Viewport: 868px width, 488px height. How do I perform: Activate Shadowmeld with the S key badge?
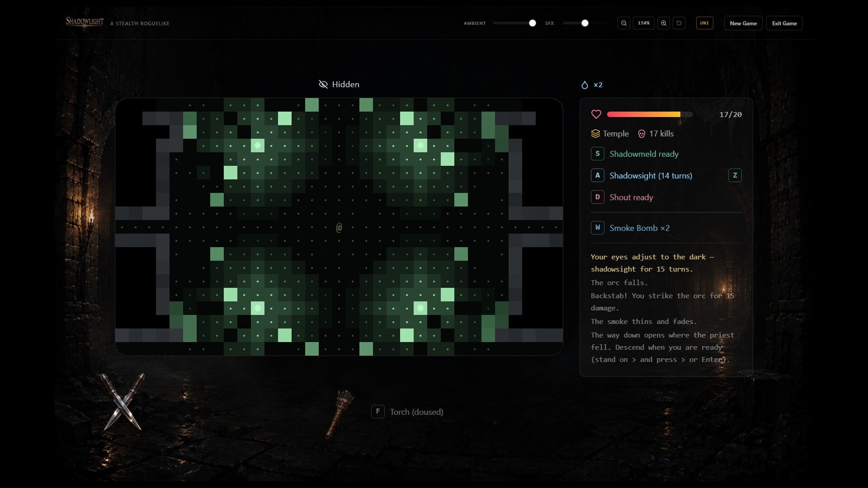coord(598,154)
